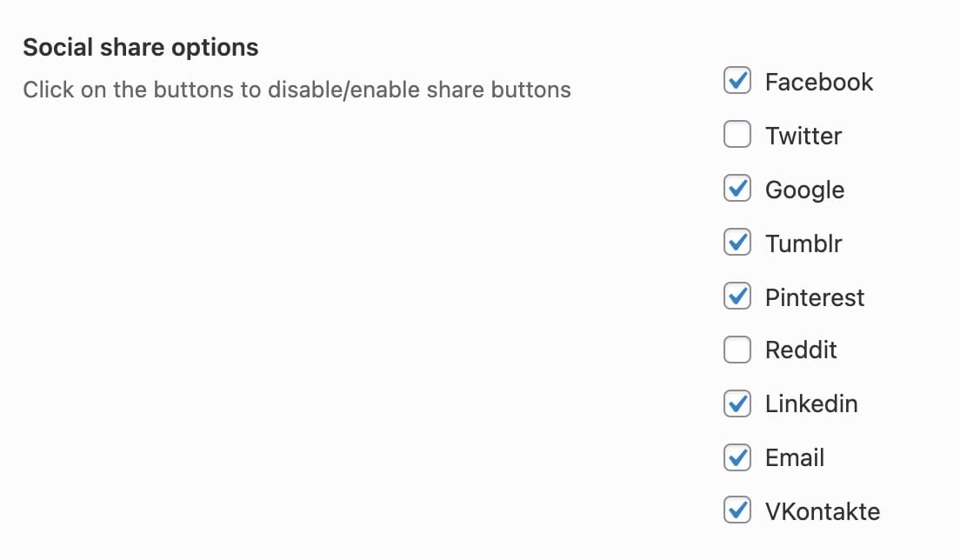Click the Linkedin option label
This screenshot has width=960, height=560.
coord(811,404)
